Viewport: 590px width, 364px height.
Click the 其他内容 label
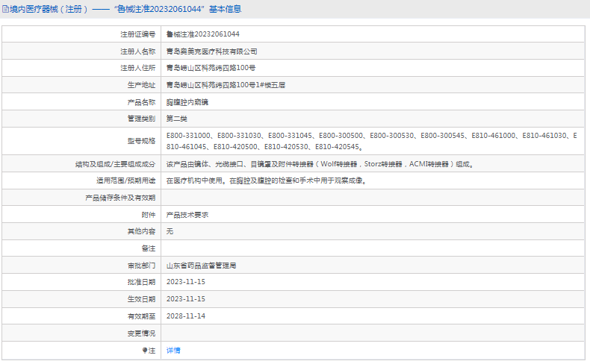point(141,231)
